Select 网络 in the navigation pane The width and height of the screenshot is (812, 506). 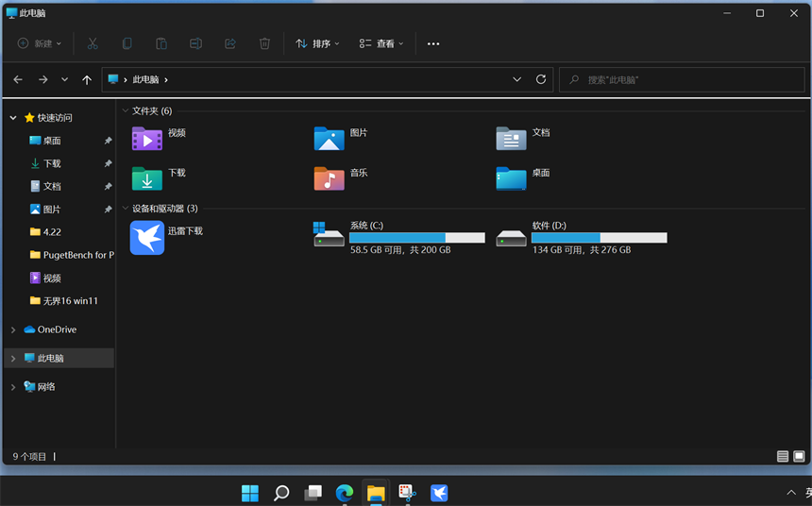click(x=46, y=387)
